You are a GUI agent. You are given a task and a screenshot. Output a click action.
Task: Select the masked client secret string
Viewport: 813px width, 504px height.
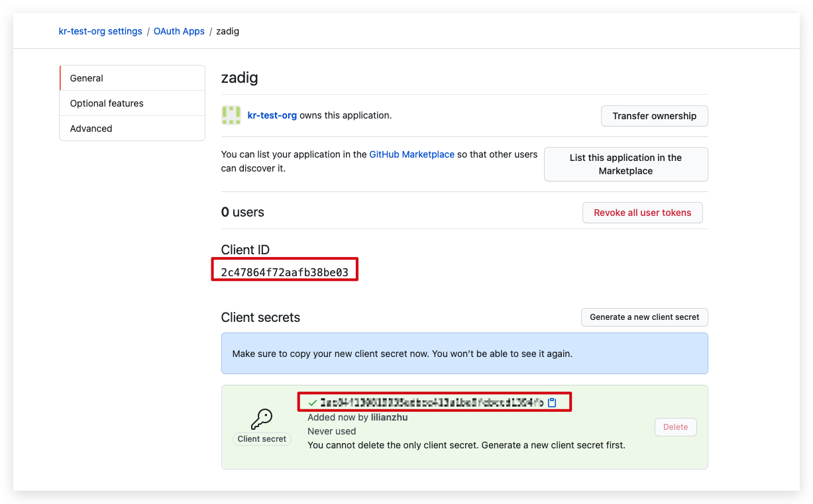tap(431, 401)
